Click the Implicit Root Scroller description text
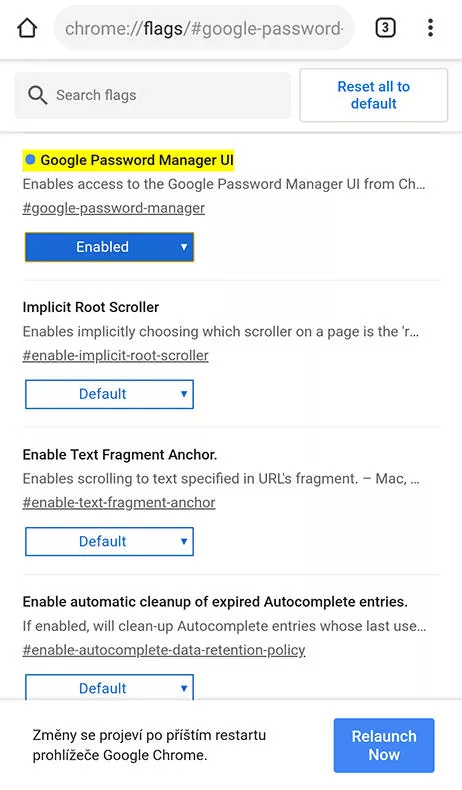This screenshot has width=462, height=790. pyautogui.click(x=221, y=332)
